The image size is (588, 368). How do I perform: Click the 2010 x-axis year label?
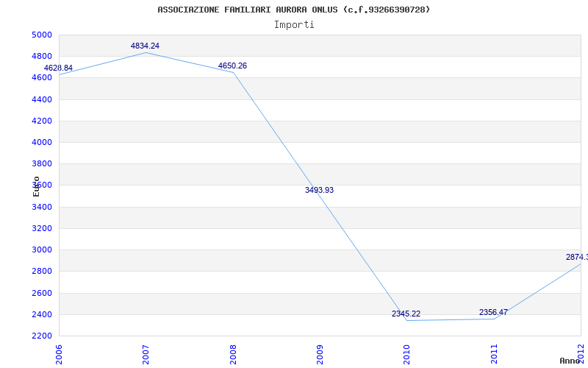coord(407,355)
